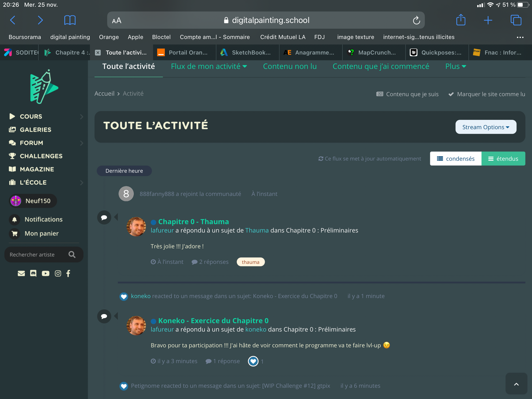Viewport: 532px width, 399px height.
Task: Expand Flux de mon activité menu
Action: coord(209,66)
